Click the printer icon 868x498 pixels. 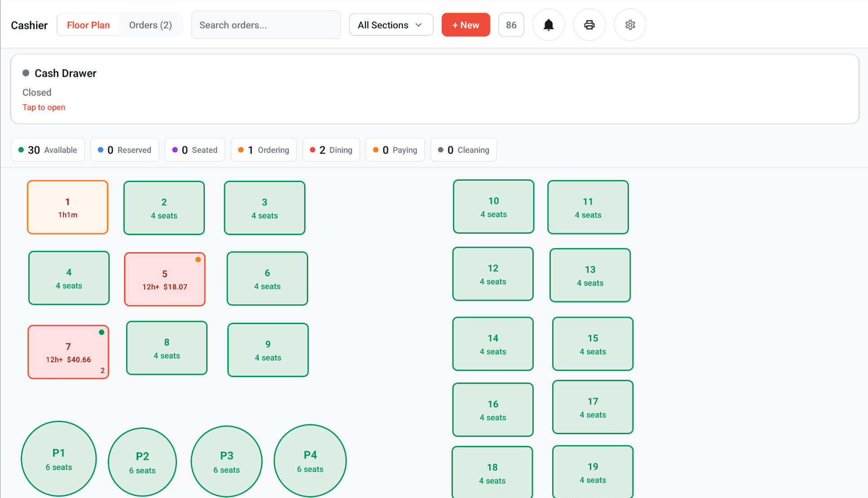[589, 25]
